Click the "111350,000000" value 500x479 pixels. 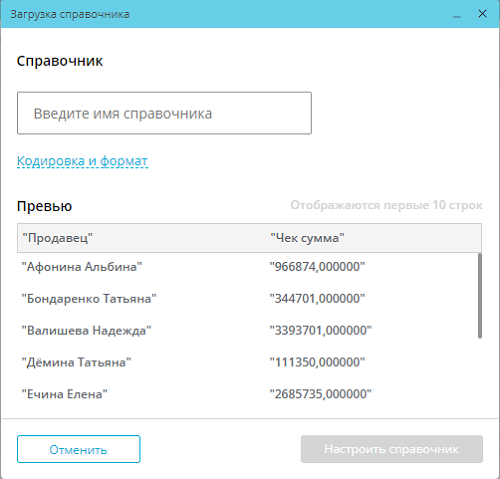(x=317, y=362)
